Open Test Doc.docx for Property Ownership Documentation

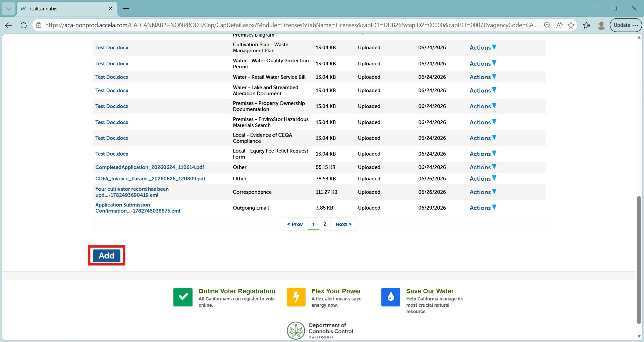point(112,106)
